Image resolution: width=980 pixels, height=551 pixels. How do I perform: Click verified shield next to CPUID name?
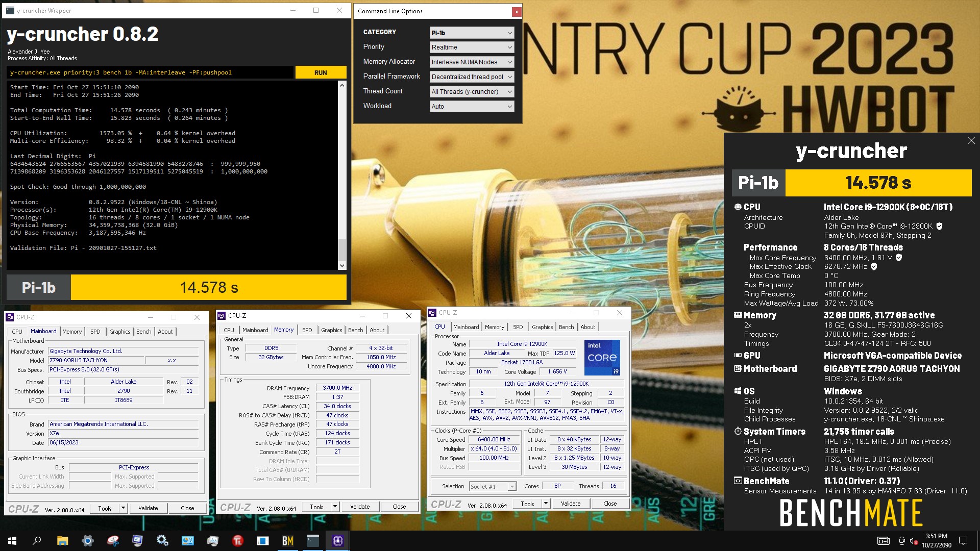[x=939, y=226]
